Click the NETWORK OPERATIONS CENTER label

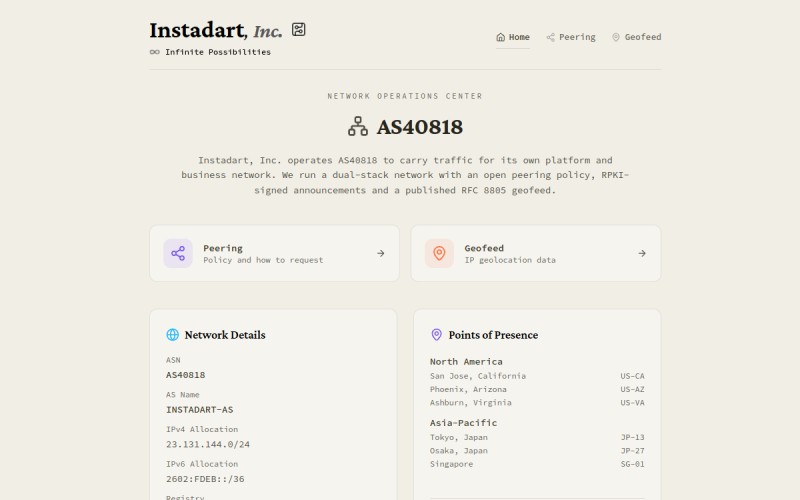405,96
